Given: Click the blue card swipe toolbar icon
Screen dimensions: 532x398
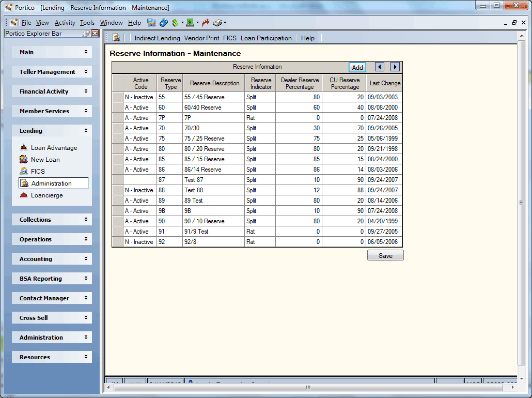Looking at the screenshot, I should (x=164, y=23).
